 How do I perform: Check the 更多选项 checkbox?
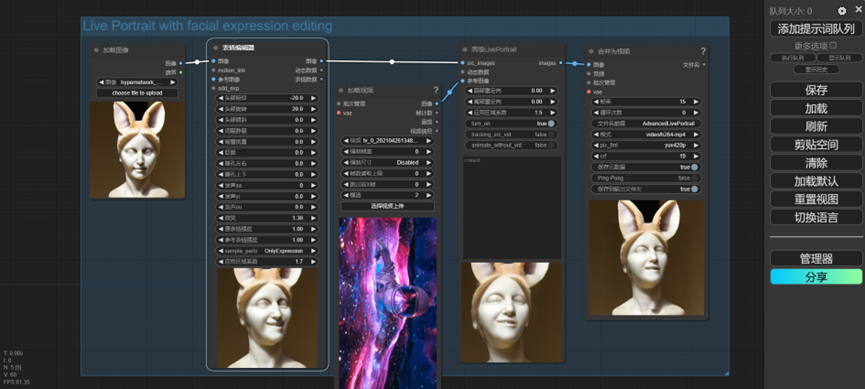[x=833, y=45]
